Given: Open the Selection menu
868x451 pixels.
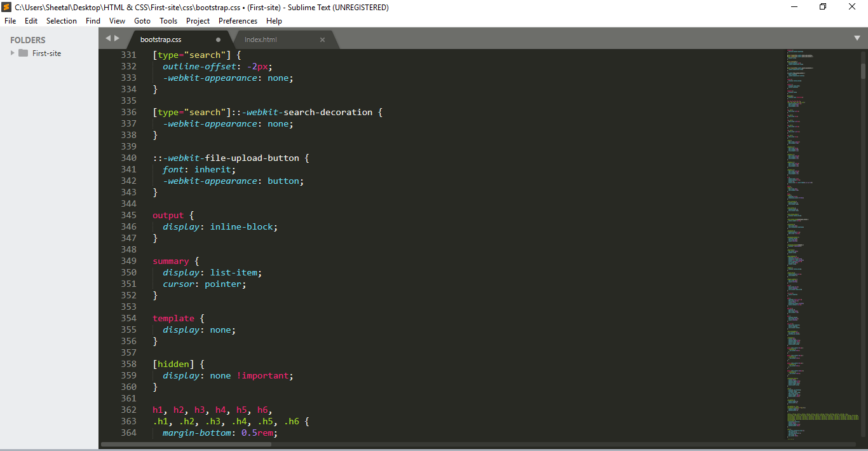Looking at the screenshot, I should 62,21.
